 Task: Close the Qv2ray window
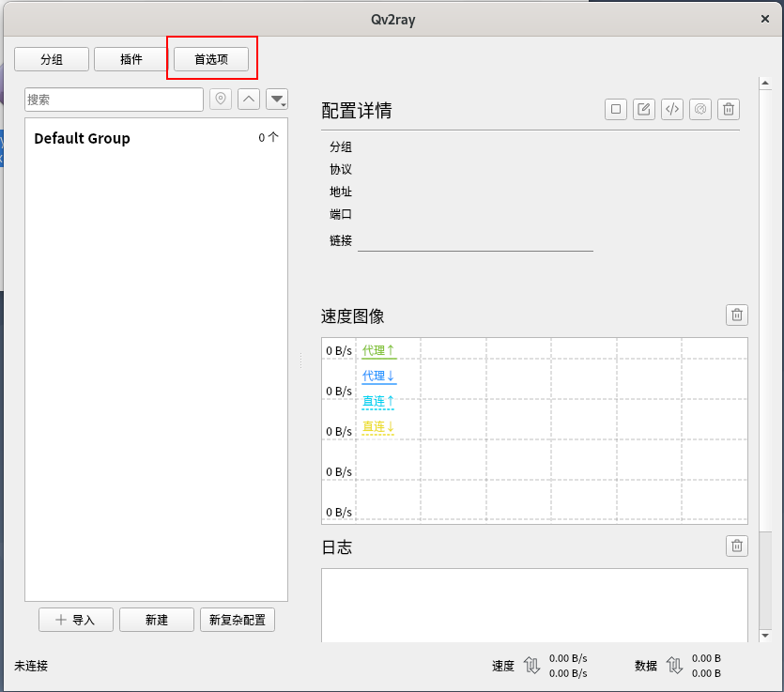point(765,19)
